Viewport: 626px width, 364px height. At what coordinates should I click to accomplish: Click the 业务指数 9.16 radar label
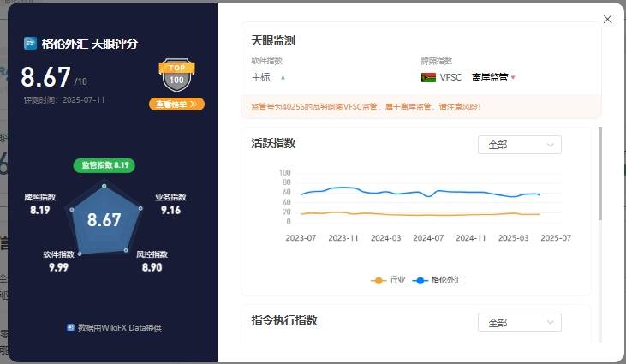[170, 205]
